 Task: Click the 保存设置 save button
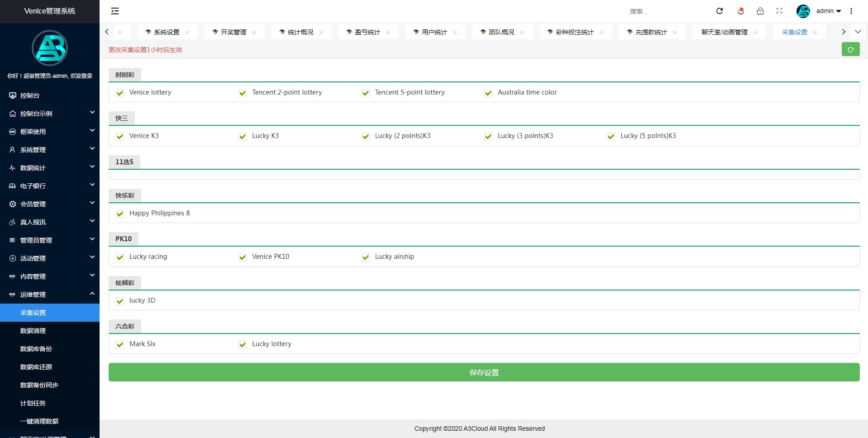(x=484, y=372)
